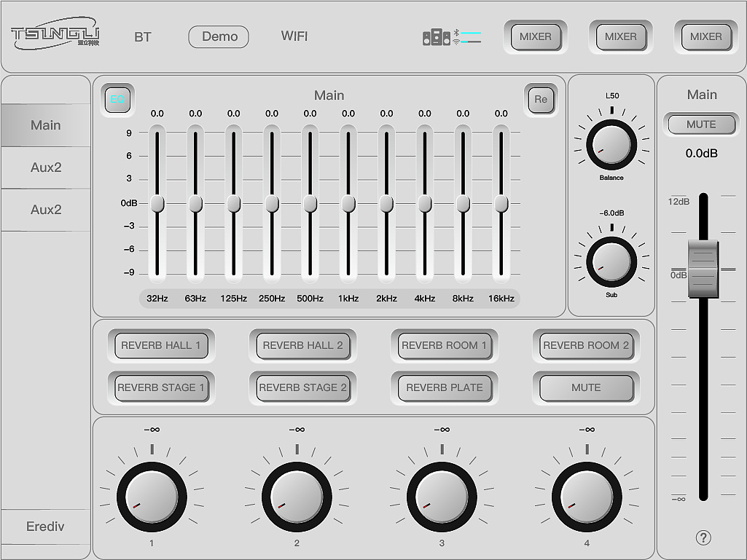Click the Main title above the EQ
This screenshot has width=747, height=560.
(x=329, y=95)
